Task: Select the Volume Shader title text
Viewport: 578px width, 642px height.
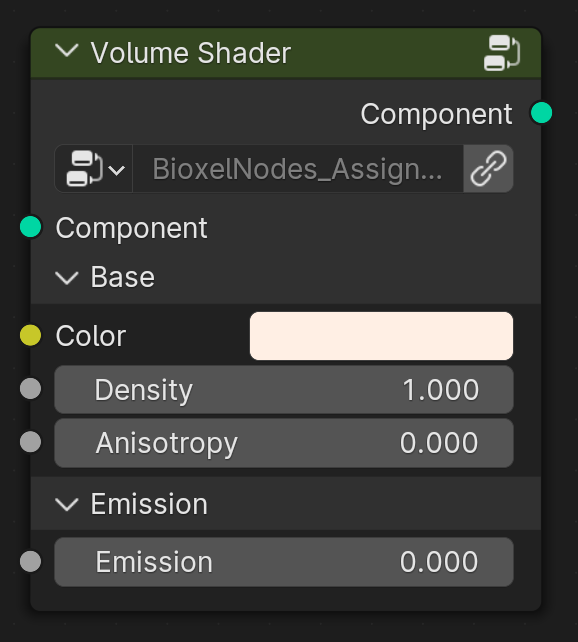Action: pos(191,53)
